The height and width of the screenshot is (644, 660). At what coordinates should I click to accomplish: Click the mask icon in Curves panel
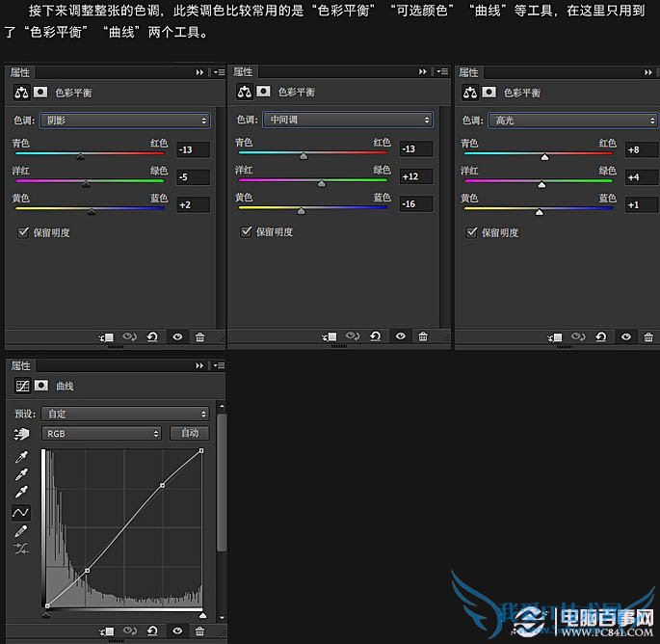pyautogui.click(x=41, y=386)
